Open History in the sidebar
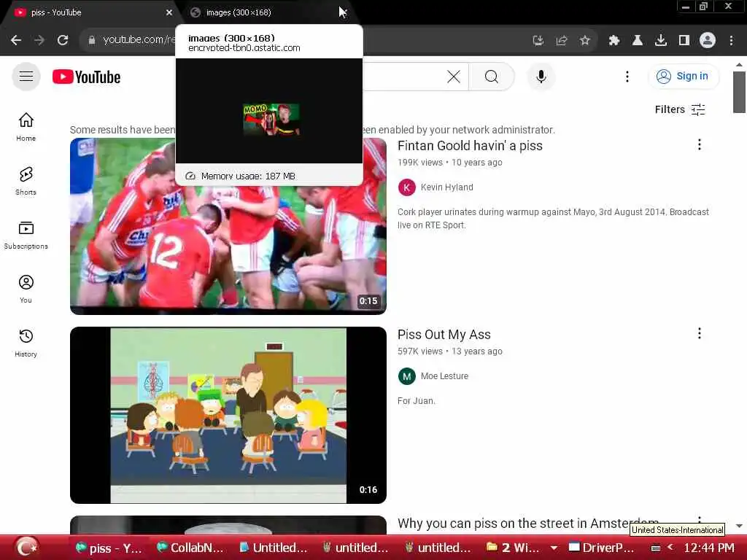 (26, 343)
